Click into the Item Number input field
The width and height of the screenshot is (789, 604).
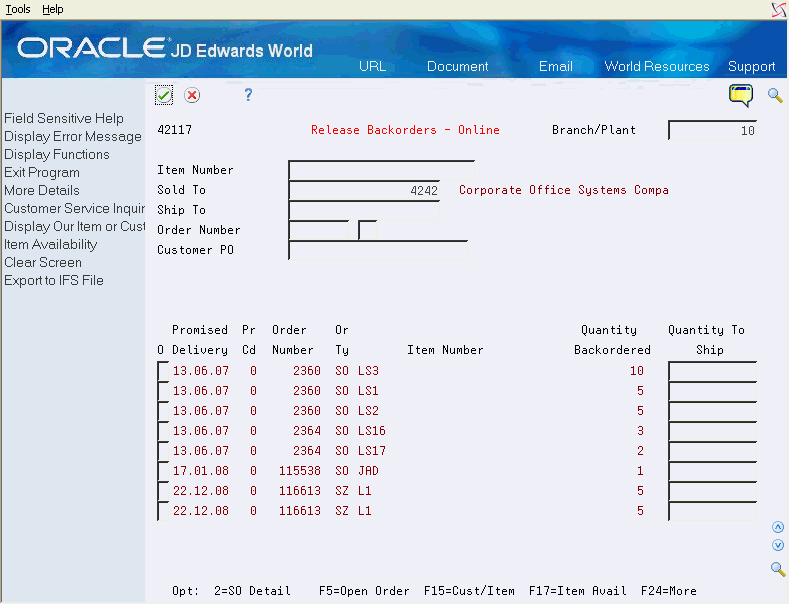click(x=381, y=170)
